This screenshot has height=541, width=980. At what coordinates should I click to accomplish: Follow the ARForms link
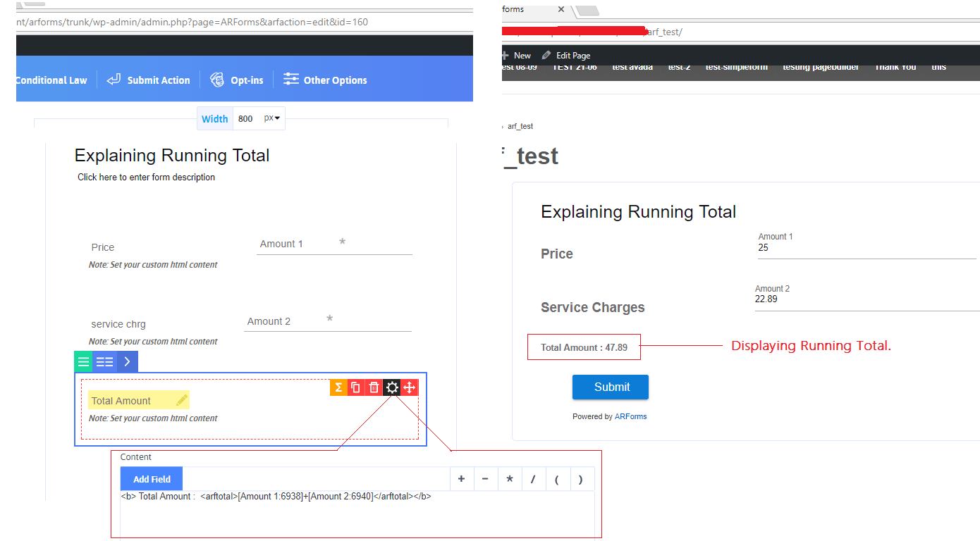(x=630, y=416)
